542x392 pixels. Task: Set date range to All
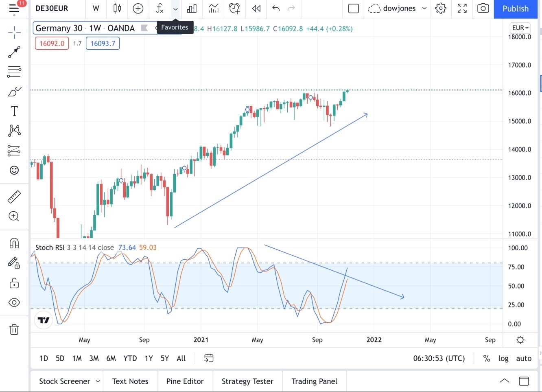[x=181, y=358]
